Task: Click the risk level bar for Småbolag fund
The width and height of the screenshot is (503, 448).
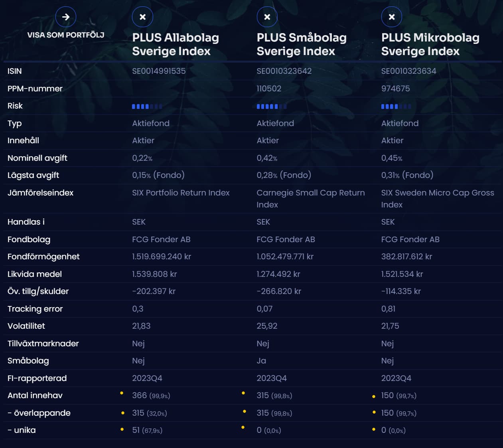Action: pyautogui.click(x=271, y=107)
